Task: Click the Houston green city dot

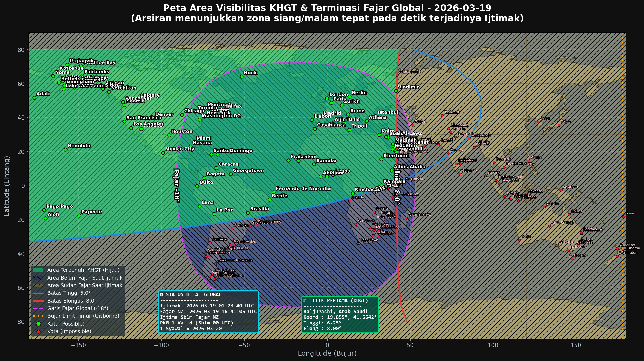Action: tap(169, 135)
